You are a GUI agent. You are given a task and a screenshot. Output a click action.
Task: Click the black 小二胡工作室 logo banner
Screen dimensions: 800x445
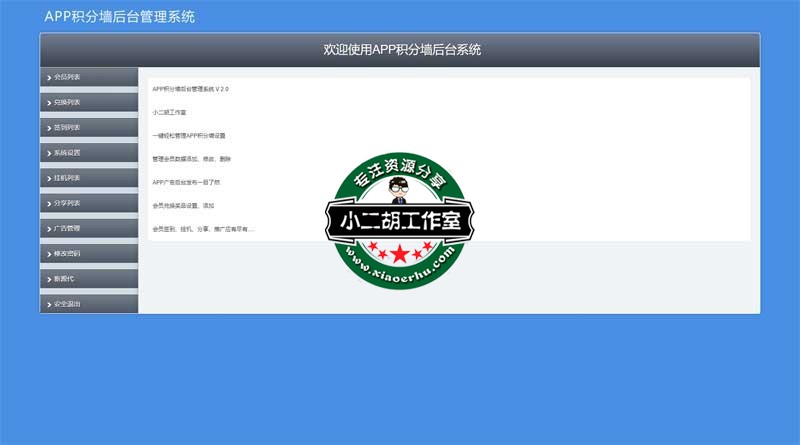399,222
